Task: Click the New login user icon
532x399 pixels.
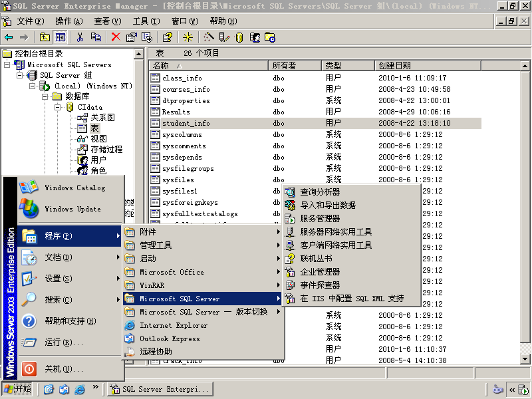Action: tap(255, 37)
